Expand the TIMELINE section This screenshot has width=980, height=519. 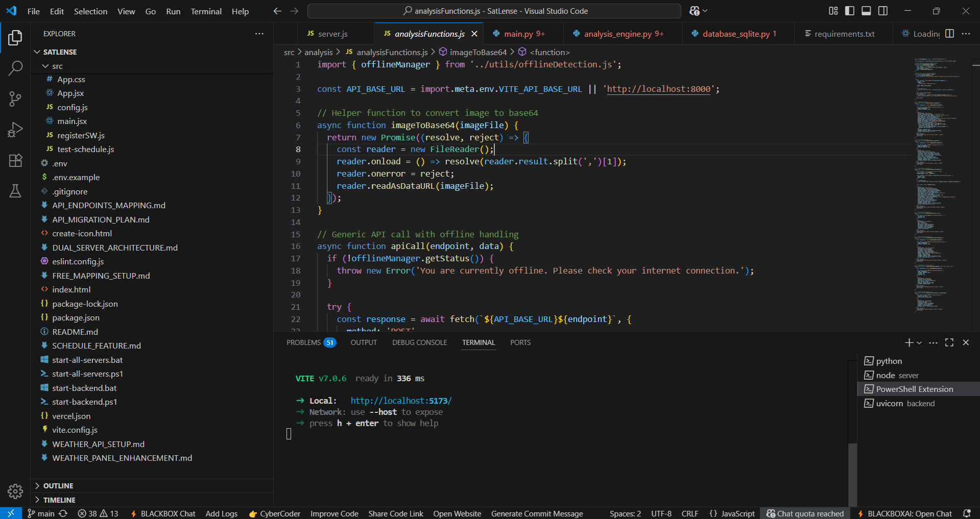[59, 500]
